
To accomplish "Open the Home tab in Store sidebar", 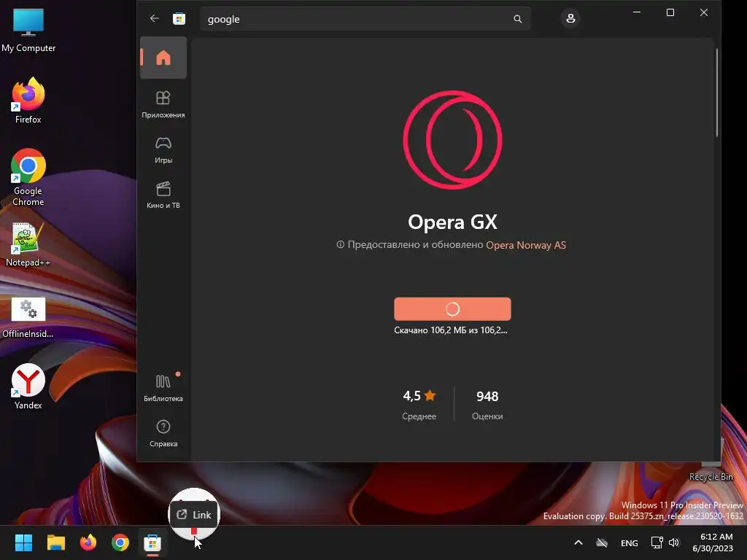I will click(x=163, y=58).
